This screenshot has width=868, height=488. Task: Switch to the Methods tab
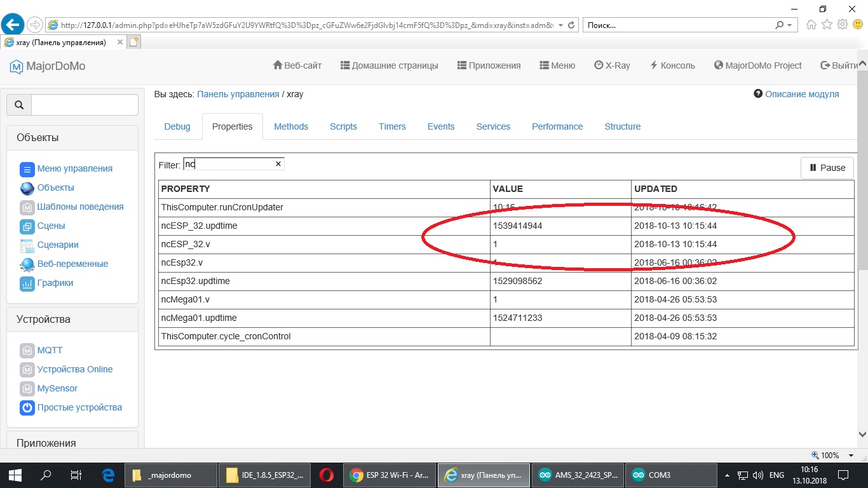(x=291, y=126)
